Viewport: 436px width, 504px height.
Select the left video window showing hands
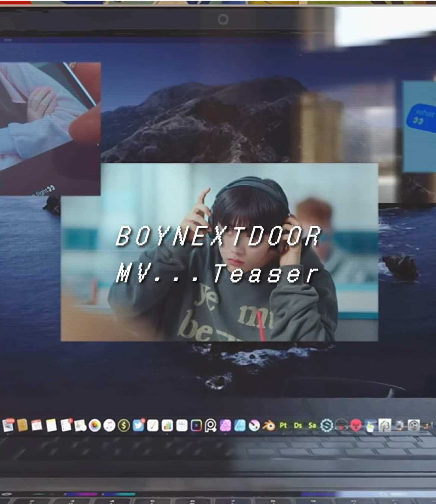click(50, 129)
